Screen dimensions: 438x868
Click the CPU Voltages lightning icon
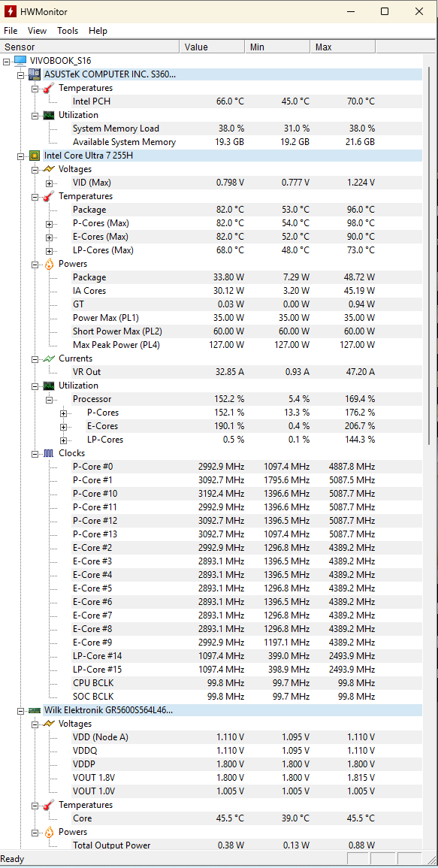(x=50, y=169)
